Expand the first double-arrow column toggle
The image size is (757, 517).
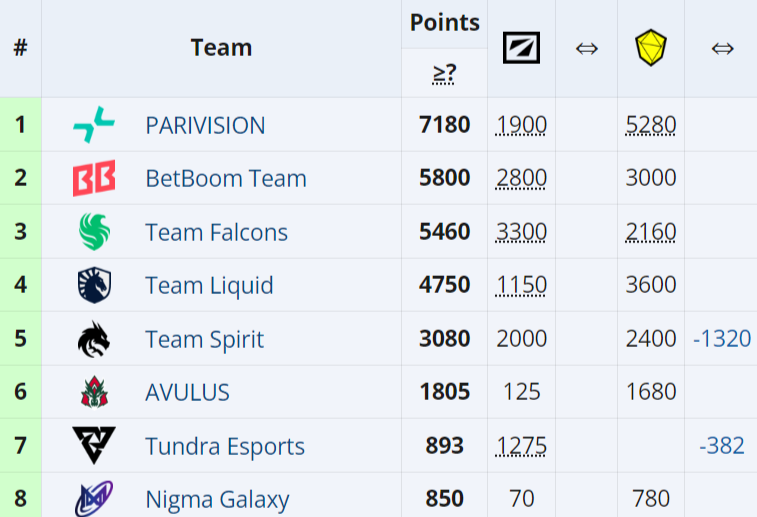click(587, 48)
